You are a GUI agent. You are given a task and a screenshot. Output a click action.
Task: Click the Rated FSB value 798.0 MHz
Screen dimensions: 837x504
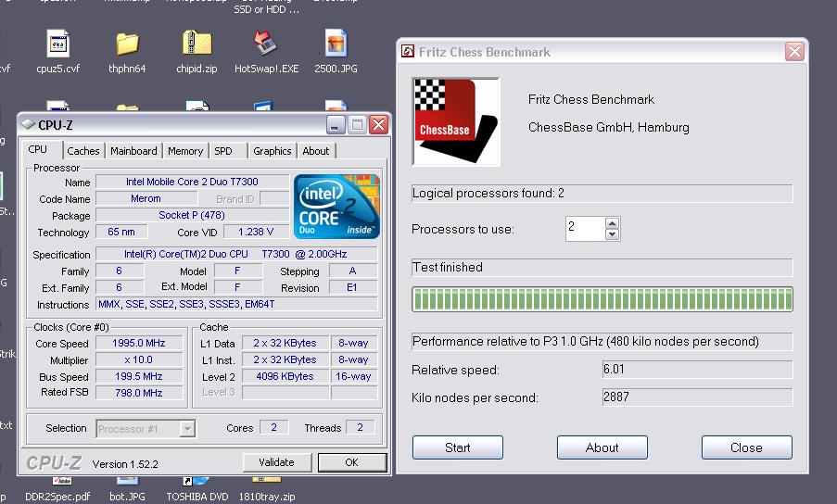click(x=139, y=393)
